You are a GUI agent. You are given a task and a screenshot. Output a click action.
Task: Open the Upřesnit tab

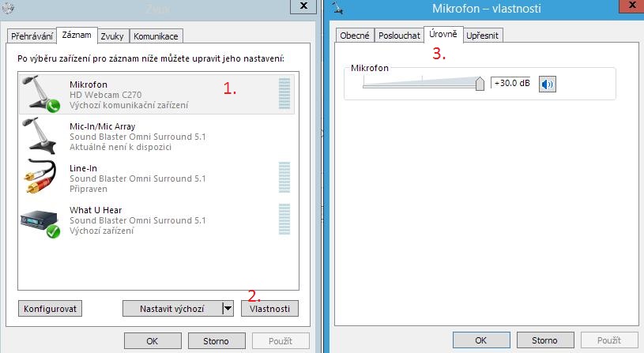click(482, 36)
